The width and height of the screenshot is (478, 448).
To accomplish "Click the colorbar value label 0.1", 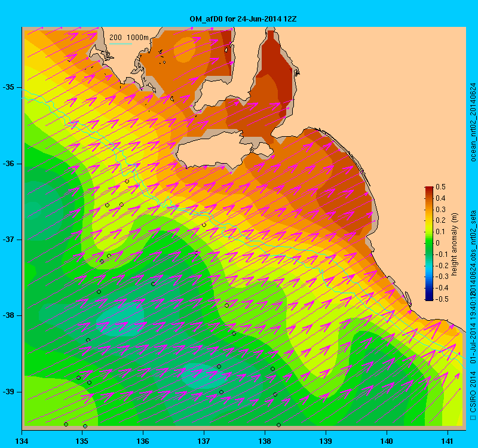I will [440, 232].
